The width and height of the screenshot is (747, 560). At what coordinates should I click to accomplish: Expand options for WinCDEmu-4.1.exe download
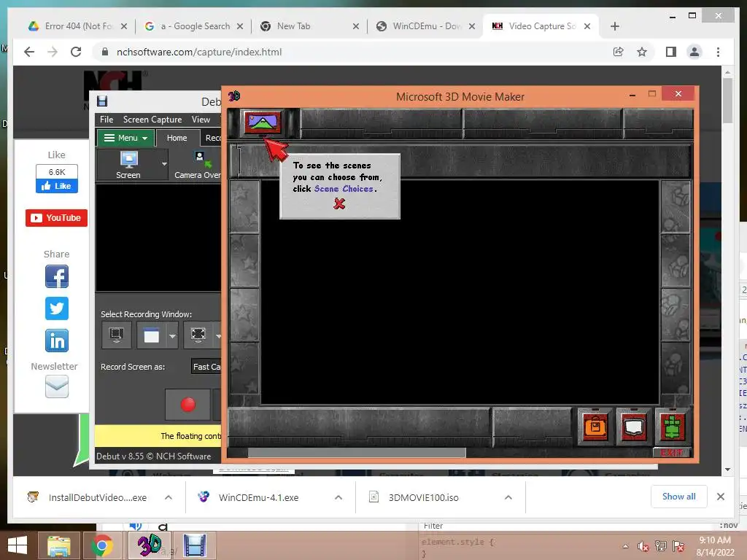pos(338,497)
